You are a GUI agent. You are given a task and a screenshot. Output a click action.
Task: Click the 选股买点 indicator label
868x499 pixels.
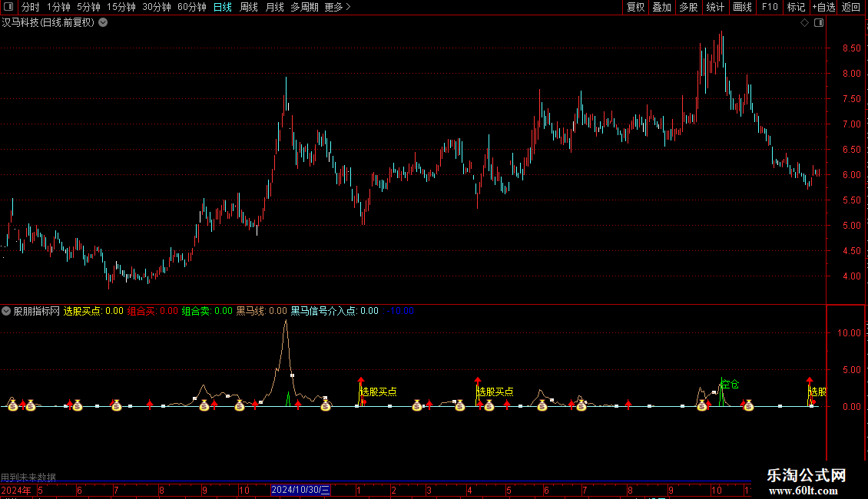82,311
